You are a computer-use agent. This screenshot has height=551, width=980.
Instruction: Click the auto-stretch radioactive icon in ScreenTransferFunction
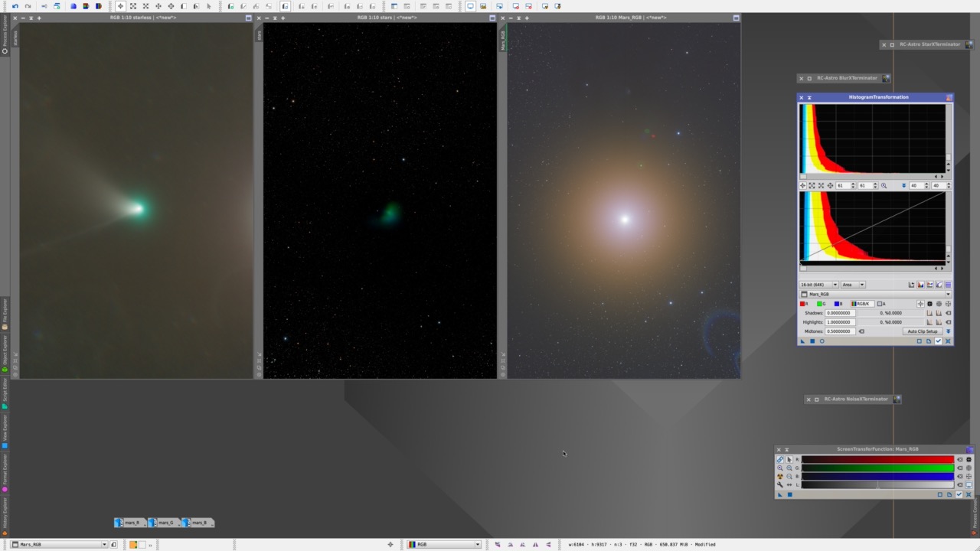[x=780, y=476]
